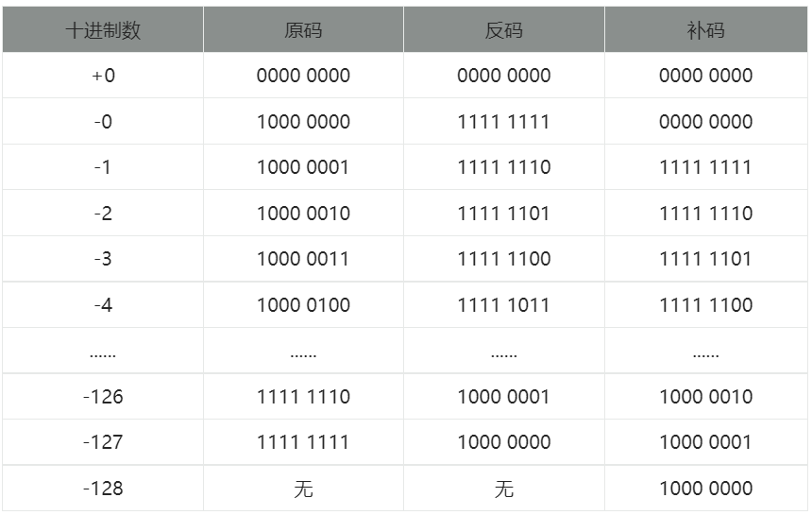Image resolution: width=812 pixels, height=515 pixels.
Task: Click the 十进制数 column header
Action: click(103, 30)
